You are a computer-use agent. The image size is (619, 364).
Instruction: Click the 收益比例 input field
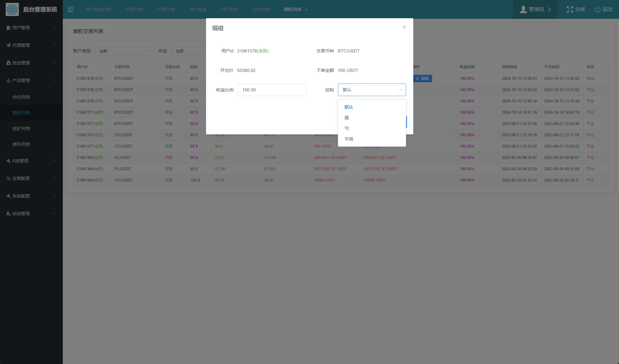pos(272,90)
